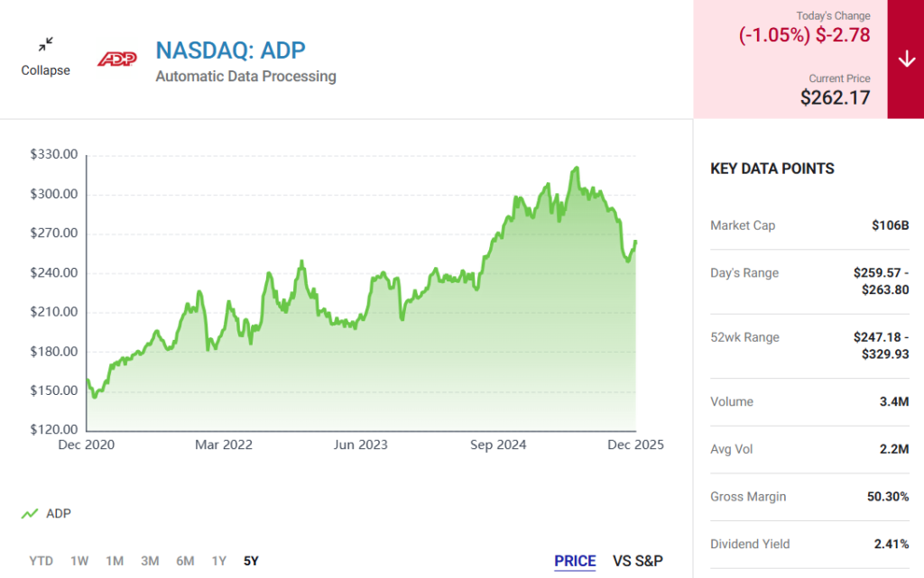The width and height of the screenshot is (924, 578).
Task: Switch chart to 1M range
Action: (x=115, y=561)
